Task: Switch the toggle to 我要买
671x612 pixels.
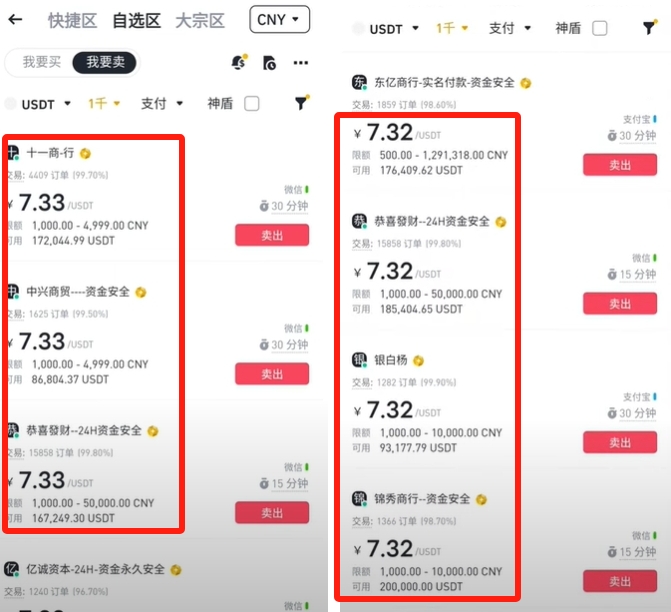Action: (x=42, y=62)
